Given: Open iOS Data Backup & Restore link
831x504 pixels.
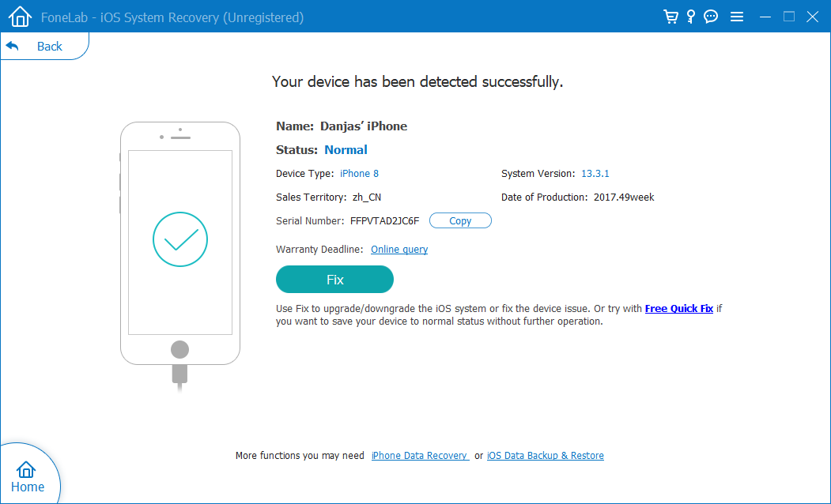Looking at the screenshot, I should (545, 456).
